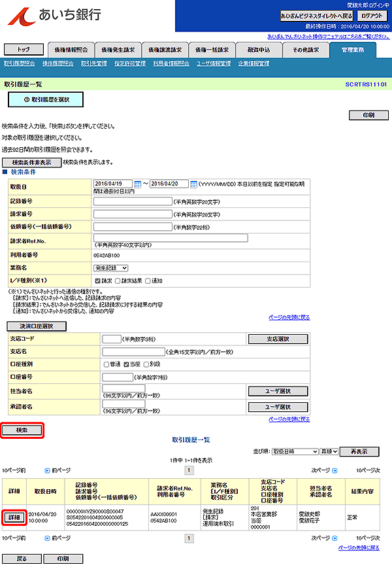The width and height of the screenshot is (392, 569).
Task: Focus 支店名 input field
Action: point(133,352)
